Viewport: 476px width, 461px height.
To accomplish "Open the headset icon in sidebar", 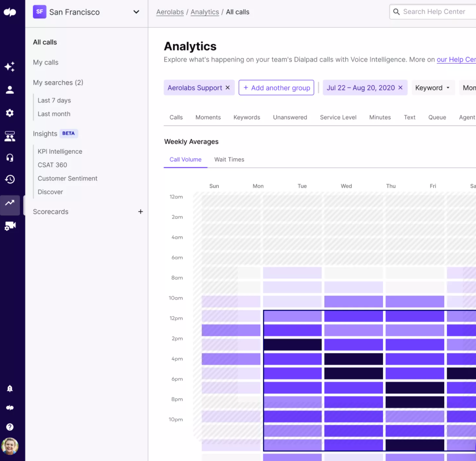I will (x=10, y=158).
